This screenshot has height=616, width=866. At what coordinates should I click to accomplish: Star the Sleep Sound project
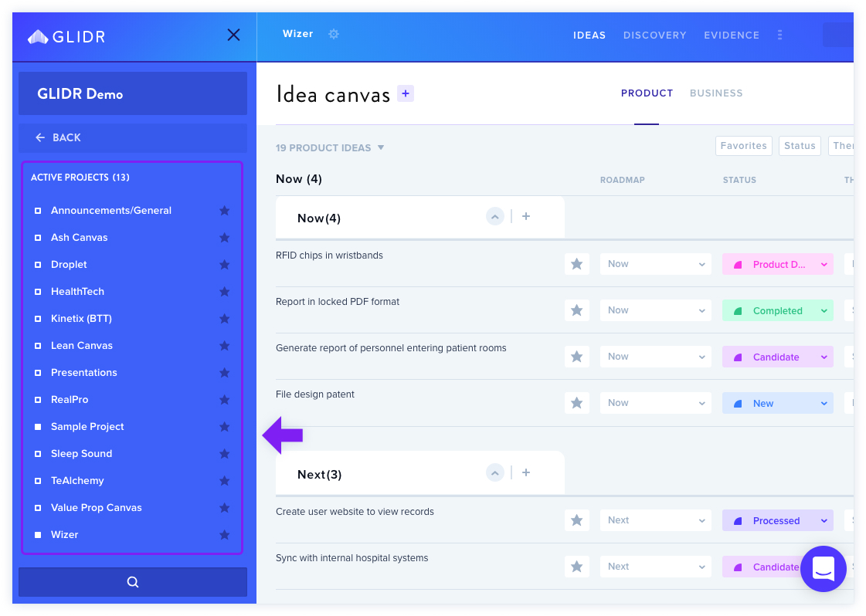[224, 454]
